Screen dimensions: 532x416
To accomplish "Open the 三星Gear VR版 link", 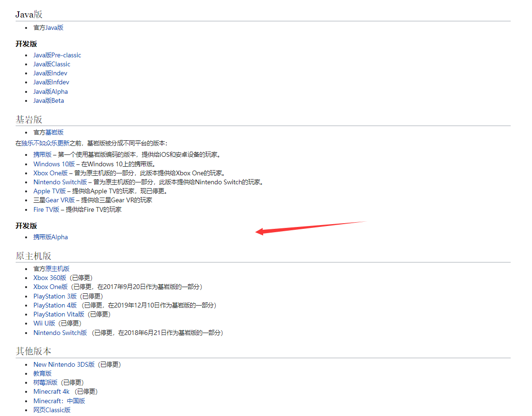I will (x=54, y=200).
